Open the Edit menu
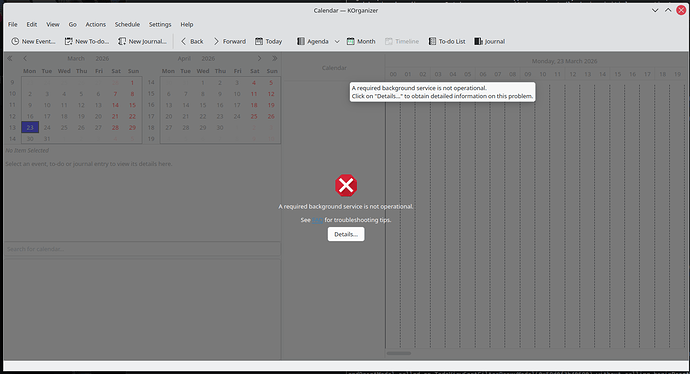The height and width of the screenshot is (374, 690). click(x=32, y=24)
